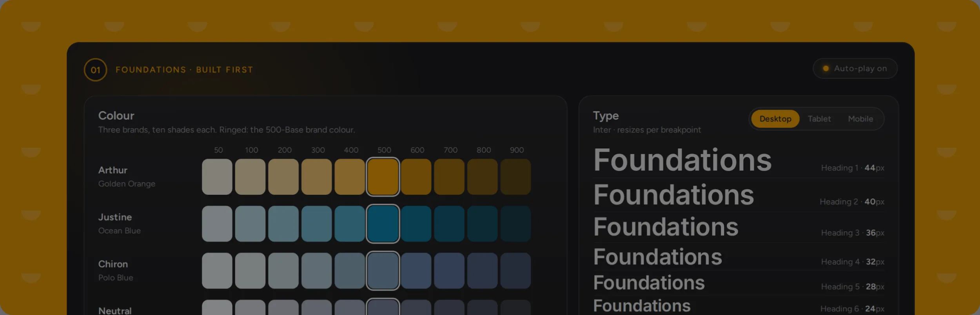
Task: Select the ringed Arthur 500 base swatch
Action: tap(383, 177)
